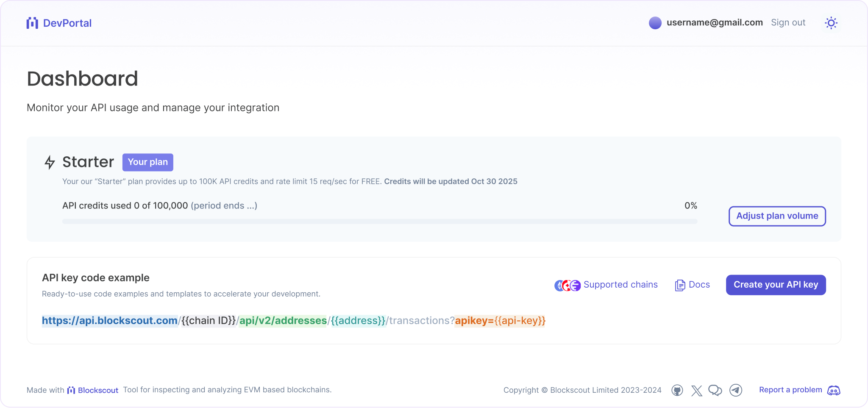Join Discord via the icon beside Report a problem

833,391
